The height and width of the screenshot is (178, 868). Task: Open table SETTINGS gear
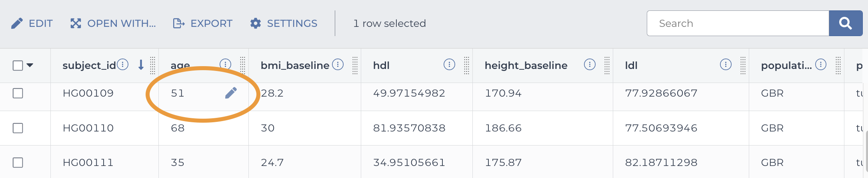click(x=284, y=23)
